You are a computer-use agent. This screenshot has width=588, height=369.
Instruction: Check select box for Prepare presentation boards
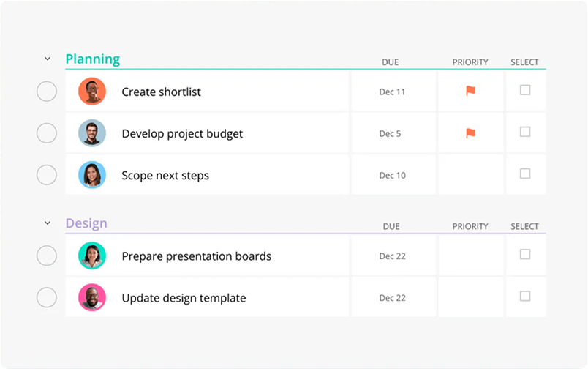pos(525,254)
